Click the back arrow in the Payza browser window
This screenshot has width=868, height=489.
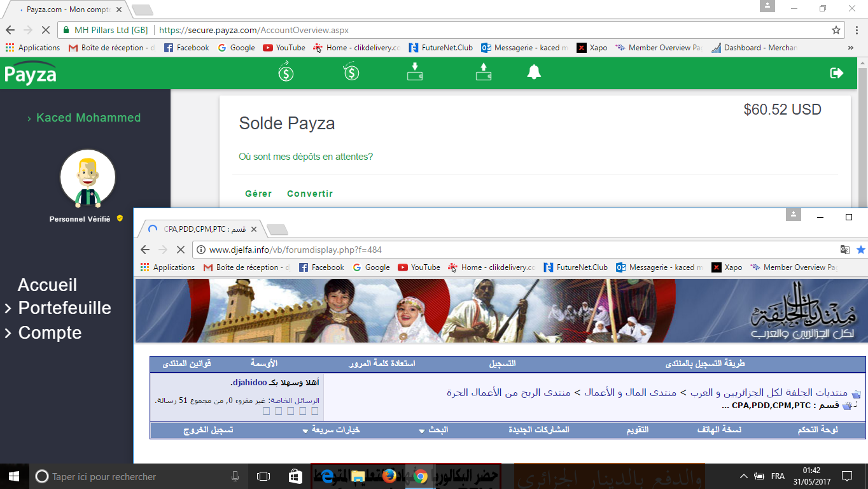pos(10,30)
